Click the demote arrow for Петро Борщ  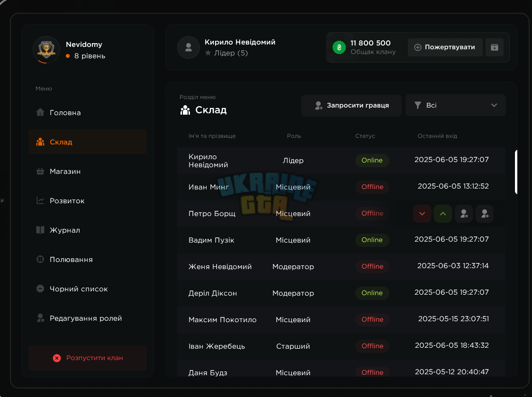[x=422, y=214]
